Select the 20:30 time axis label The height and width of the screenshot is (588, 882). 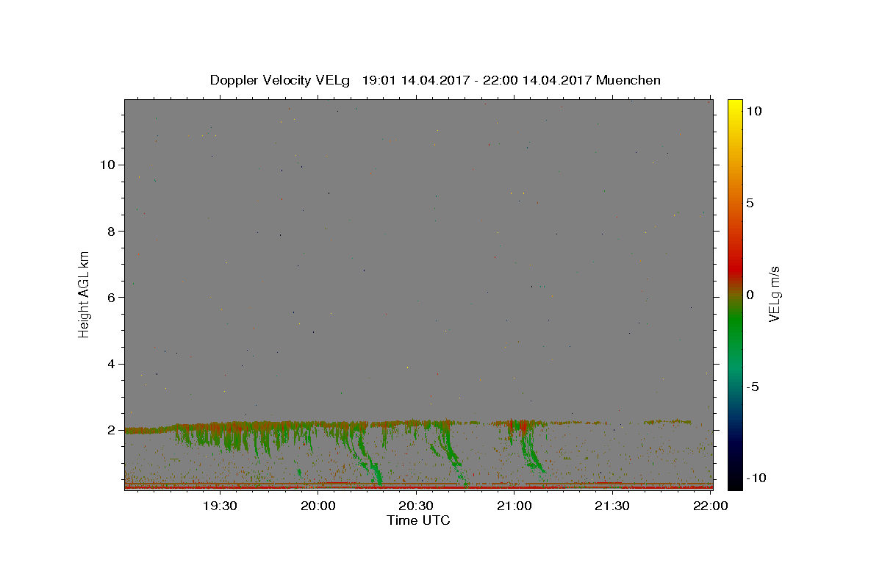pyautogui.click(x=416, y=506)
